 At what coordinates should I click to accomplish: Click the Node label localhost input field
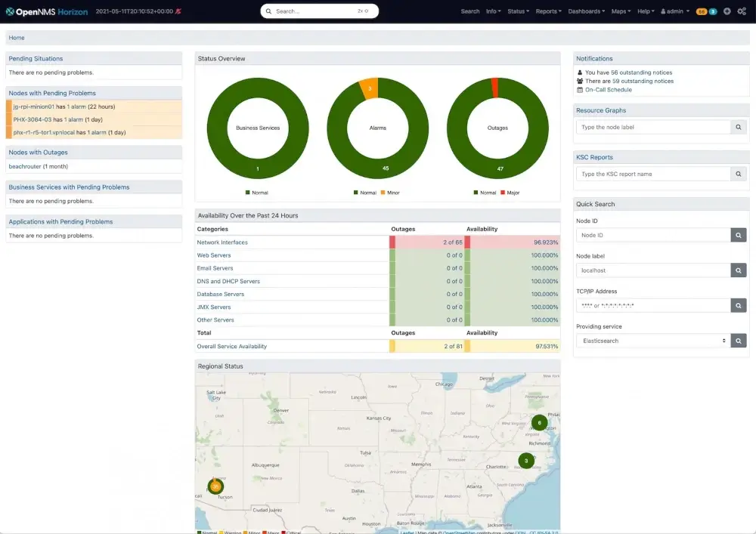(x=652, y=270)
